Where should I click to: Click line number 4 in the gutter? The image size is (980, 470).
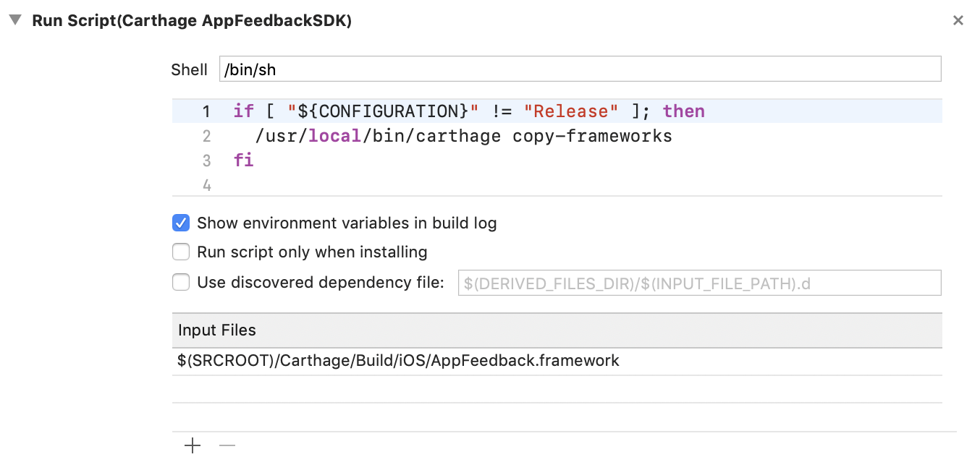click(x=206, y=185)
